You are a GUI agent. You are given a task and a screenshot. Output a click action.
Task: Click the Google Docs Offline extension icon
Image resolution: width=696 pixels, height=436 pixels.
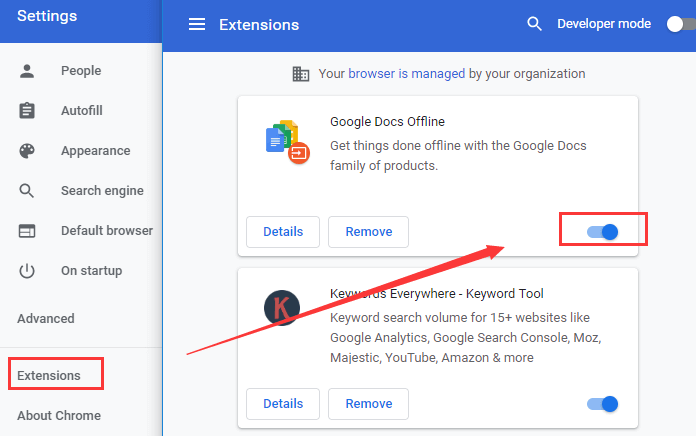(287, 142)
